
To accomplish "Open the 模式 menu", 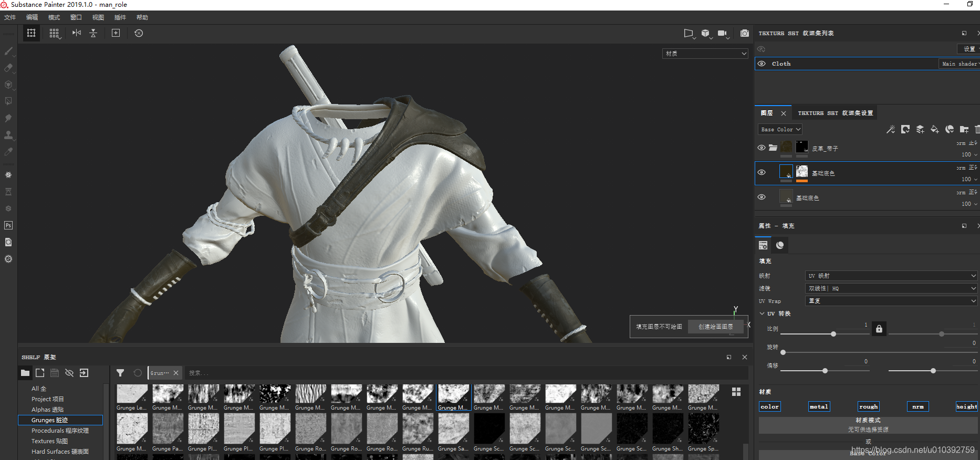I will (54, 17).
